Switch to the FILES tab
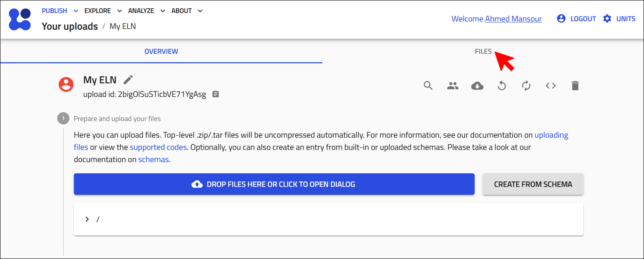The image size is (644, 259). click(483, 52)
